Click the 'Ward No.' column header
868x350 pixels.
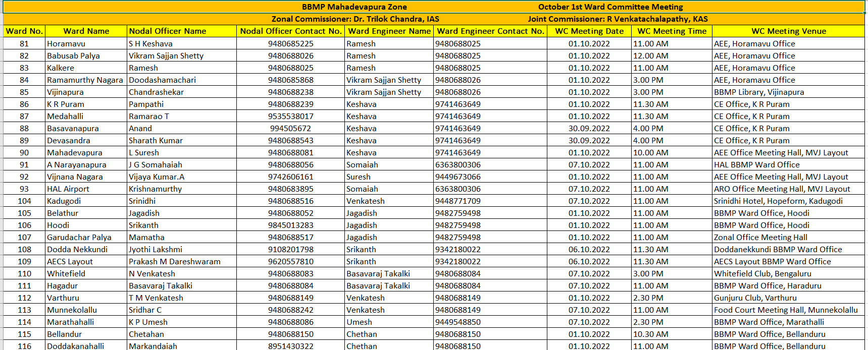coord(24,31)
